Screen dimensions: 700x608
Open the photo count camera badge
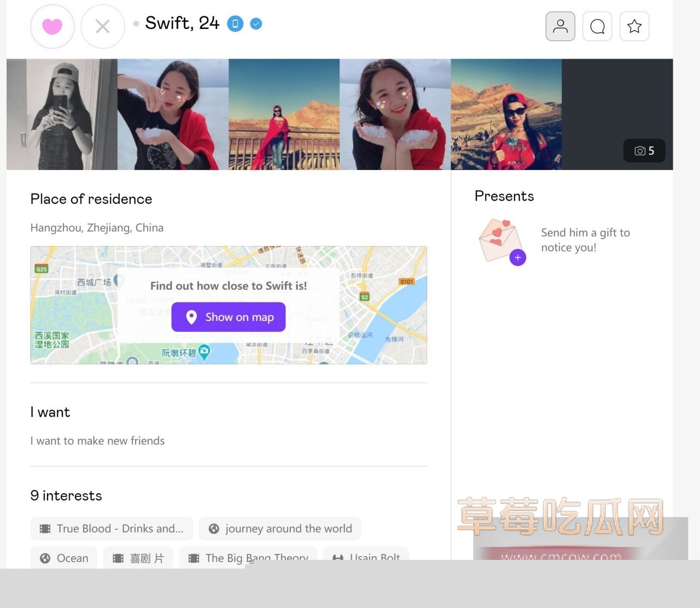click(644, 151)
